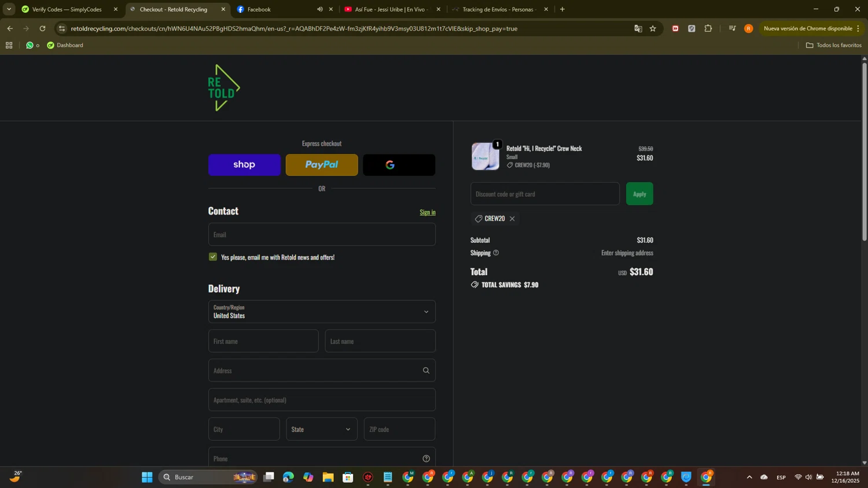Remove the CREW20 discount code
The height and width of the screenshot is (488, 868).
512,219
